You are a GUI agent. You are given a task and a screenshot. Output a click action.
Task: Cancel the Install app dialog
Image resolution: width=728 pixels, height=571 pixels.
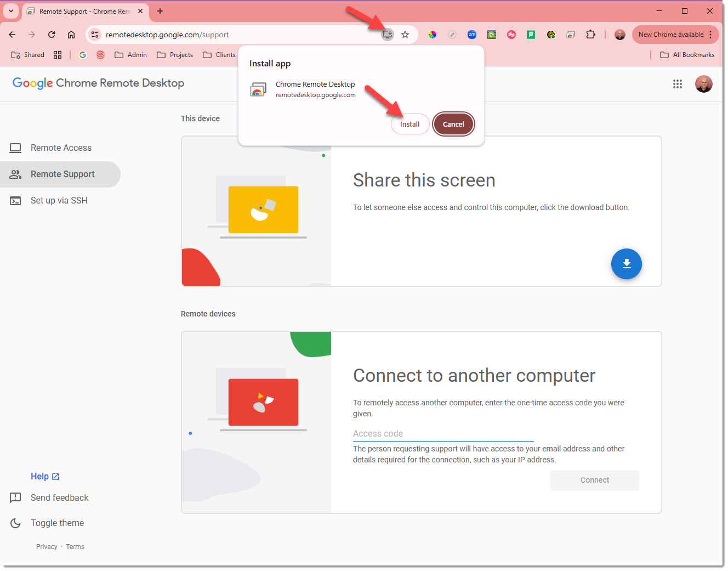(x=453, y=125)
